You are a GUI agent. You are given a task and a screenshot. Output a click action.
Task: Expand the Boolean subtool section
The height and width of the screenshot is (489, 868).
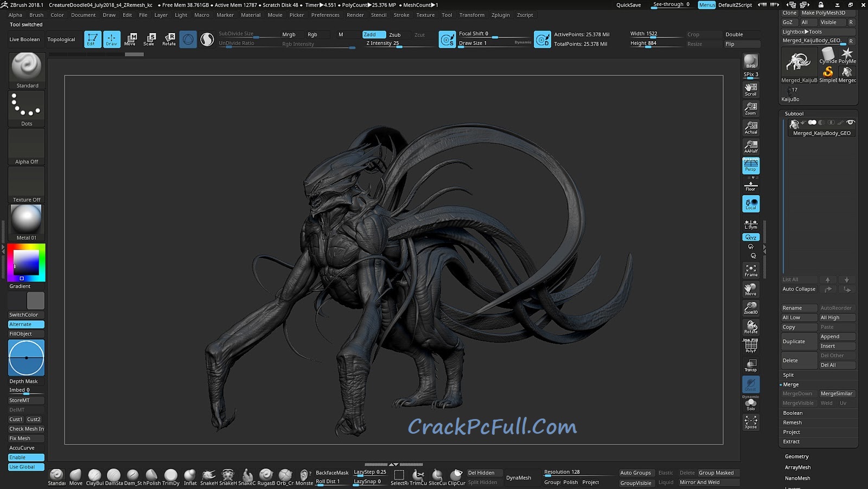point(793,413)
